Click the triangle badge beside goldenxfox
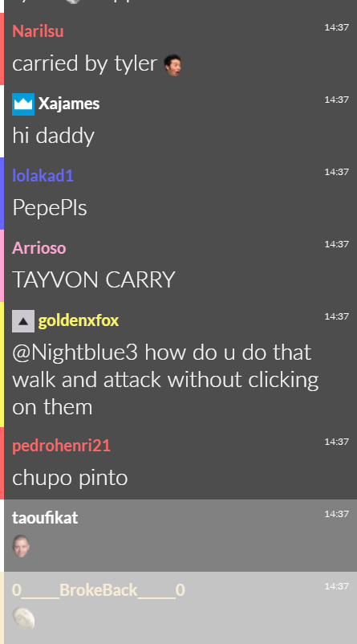Screen dimensions: 357x644 (23, 320)
